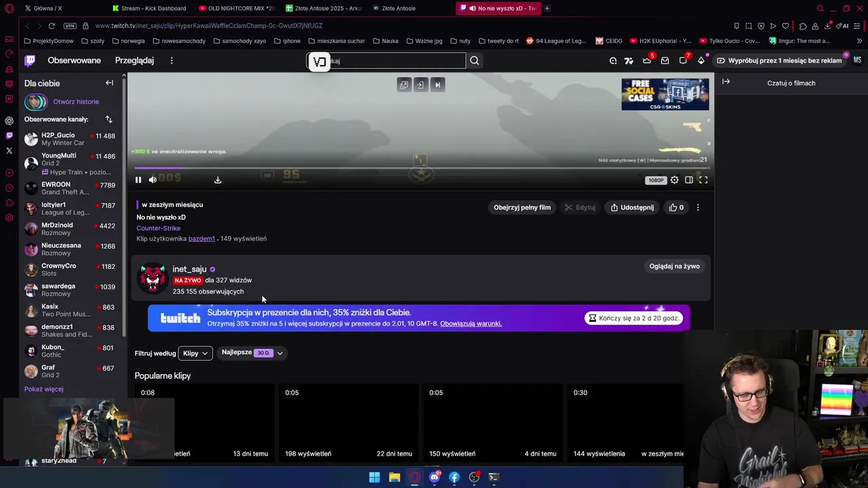
Task: Like the clip with thumbs-up
Action: click(676, 207)
